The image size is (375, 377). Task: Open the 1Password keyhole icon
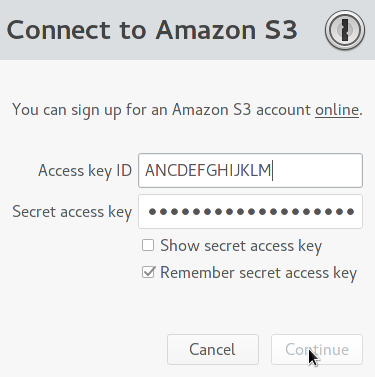point(345,30)
